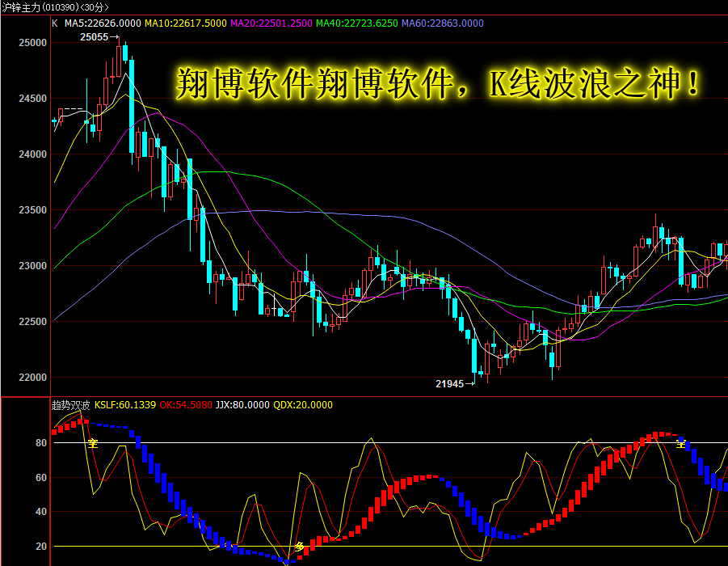The width and height of the screenshot is (728, 566).
Task: Click the 40 level on indicator axis
Action: (41, 512)
